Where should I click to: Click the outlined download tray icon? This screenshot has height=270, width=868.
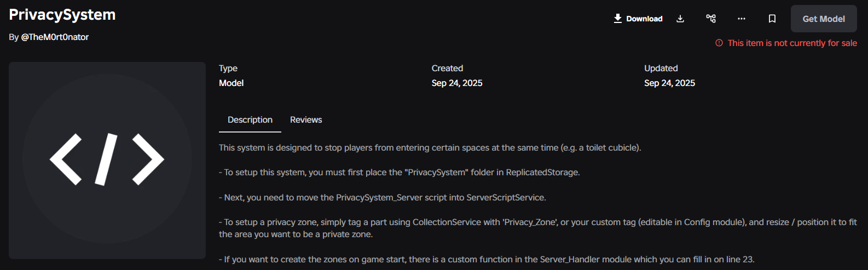(680, 19)
